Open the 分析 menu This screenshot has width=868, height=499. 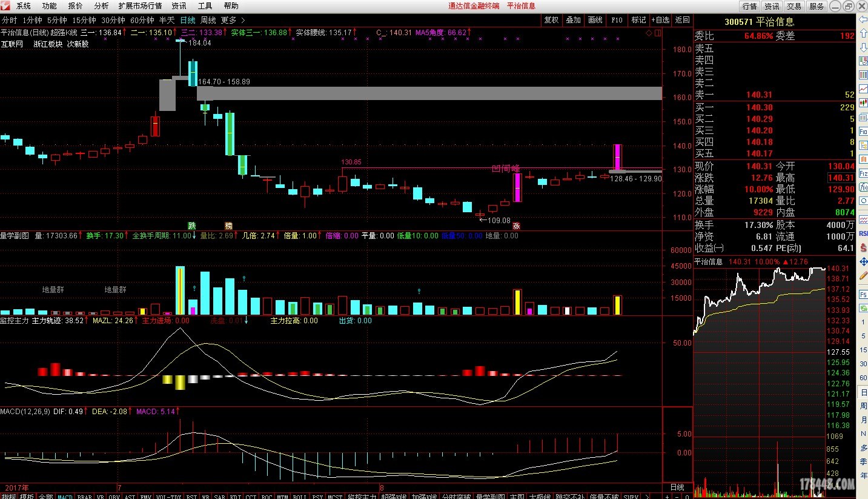click(x=102, y=5)
